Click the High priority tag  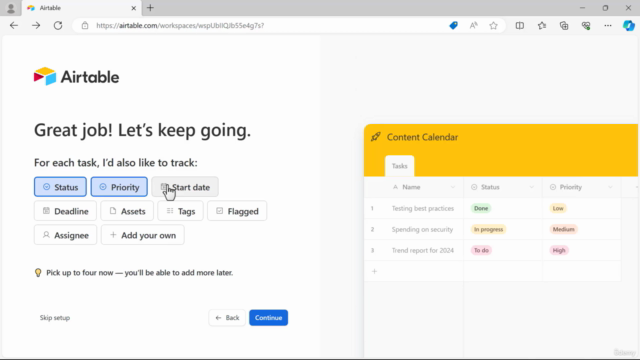click(559, 250)
